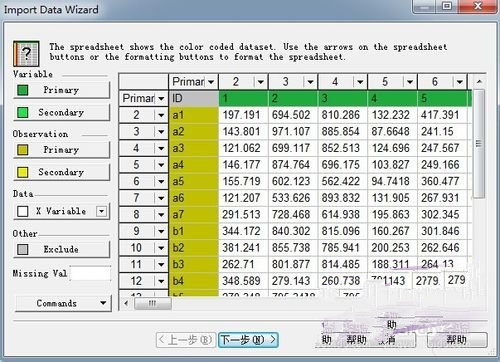This screenshot has width=500, height=362.
Task: Click the maximize button in title bar
Action: point(447,6)
